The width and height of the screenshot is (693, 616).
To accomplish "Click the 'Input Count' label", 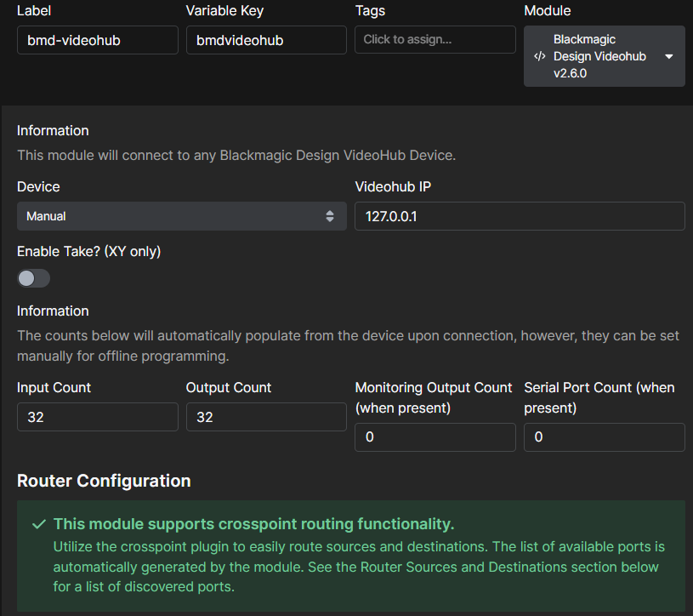I will (x=54, y=387).
